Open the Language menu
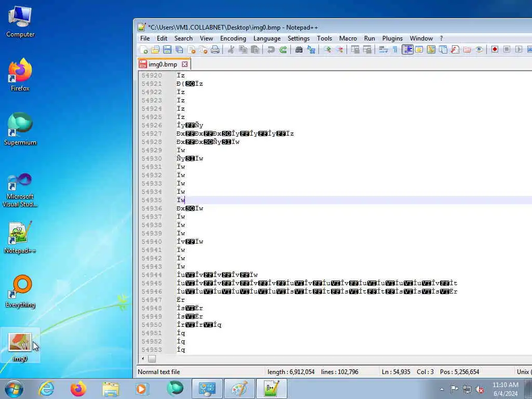The image size is (532, 399). [x=267, y=38]
